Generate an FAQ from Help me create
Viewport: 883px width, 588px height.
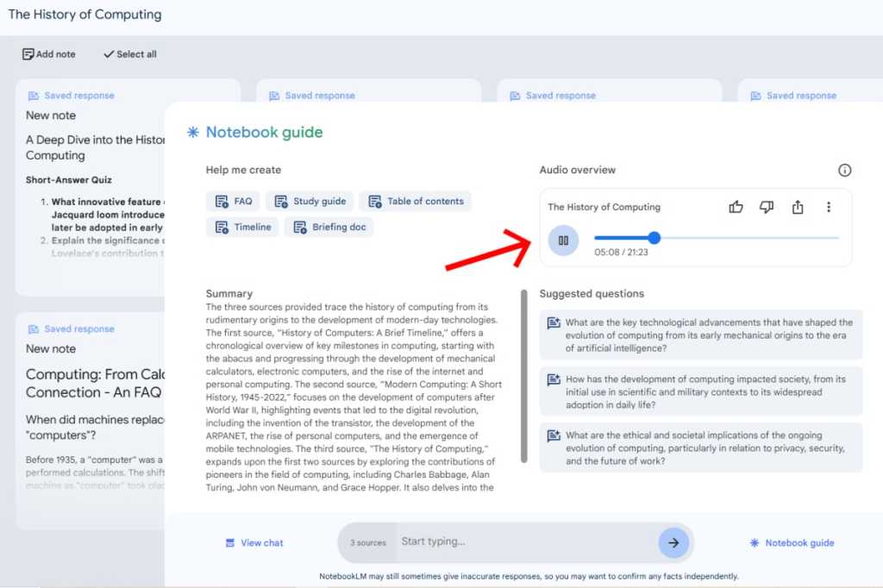(x=233, y=201)
